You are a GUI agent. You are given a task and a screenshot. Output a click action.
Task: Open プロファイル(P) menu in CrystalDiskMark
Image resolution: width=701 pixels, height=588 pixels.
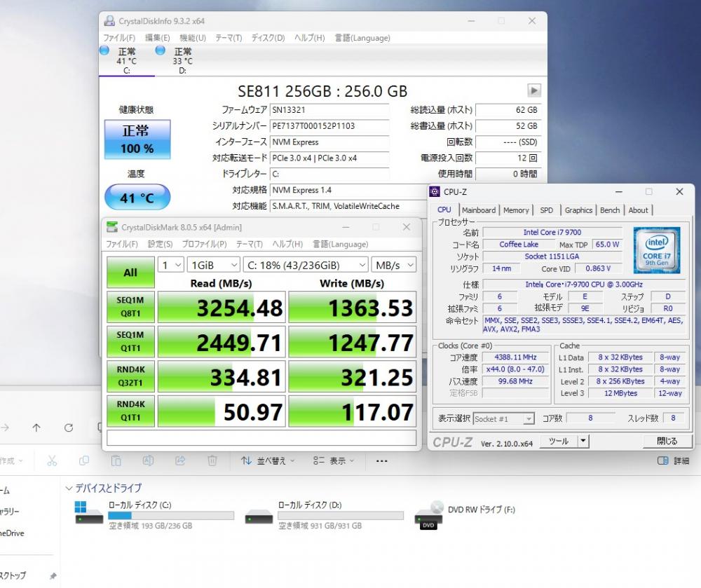click(x=204, y=245)
